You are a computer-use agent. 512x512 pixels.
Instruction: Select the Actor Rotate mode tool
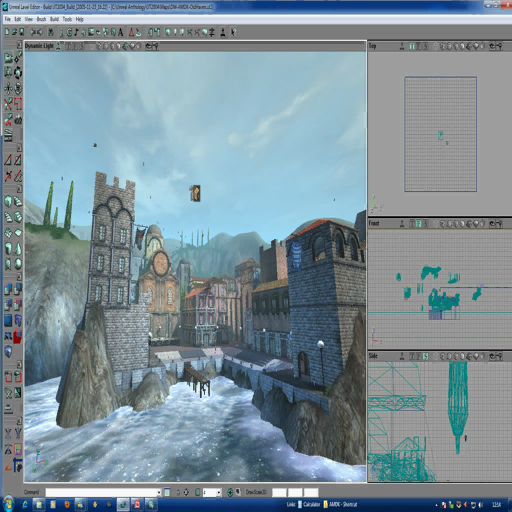point(18,72)
